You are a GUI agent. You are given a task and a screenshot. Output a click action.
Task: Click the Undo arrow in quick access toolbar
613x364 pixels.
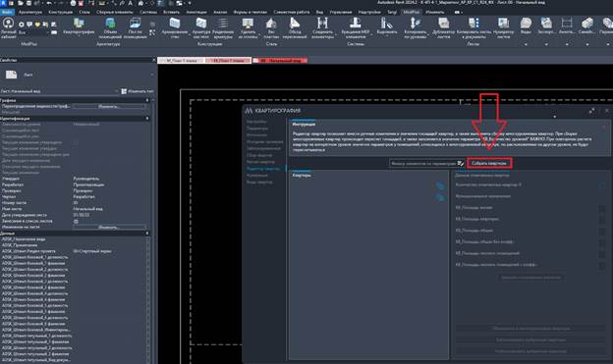click(x=50, y=3)
